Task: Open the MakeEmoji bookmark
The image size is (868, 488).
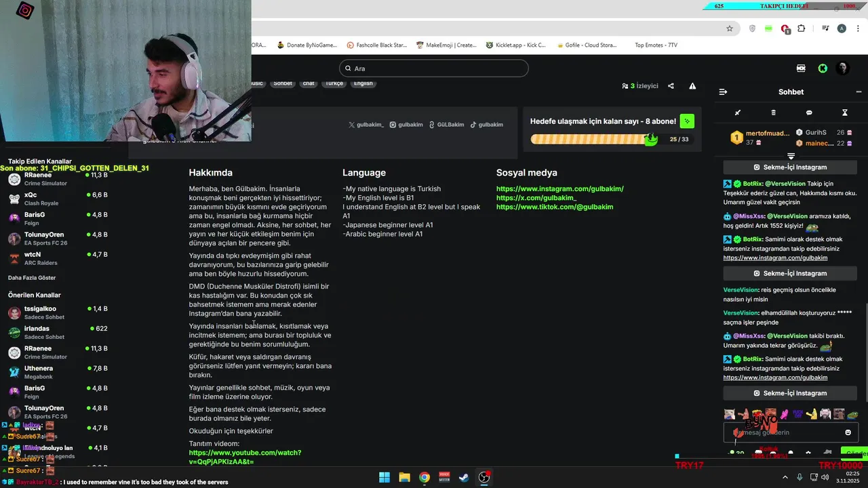Action: (446, 45)
